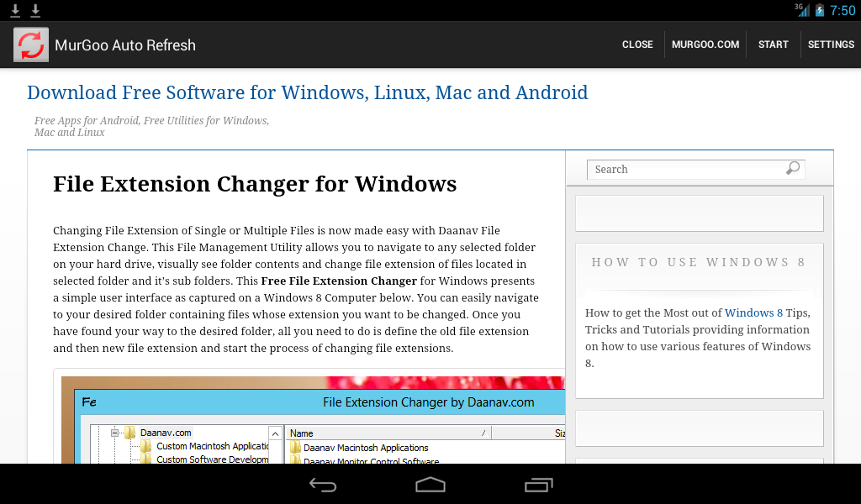Open MURGOO.COM from the action bar

(x=705, y=45)
